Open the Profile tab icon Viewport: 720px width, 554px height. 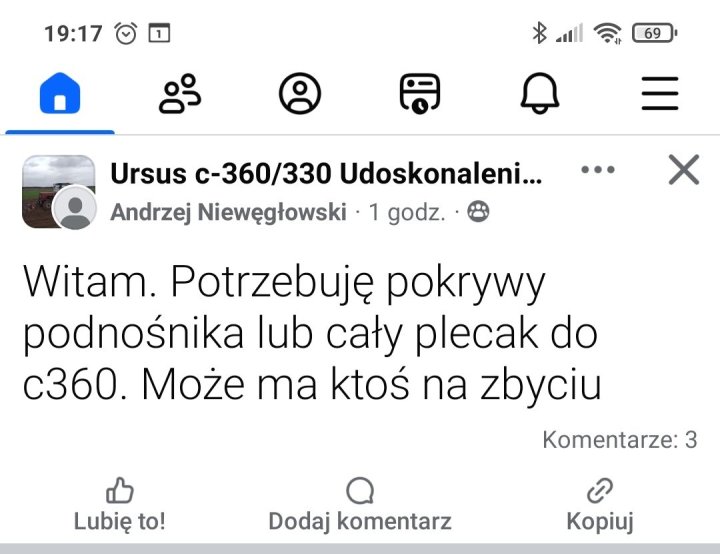coord(300,94)
